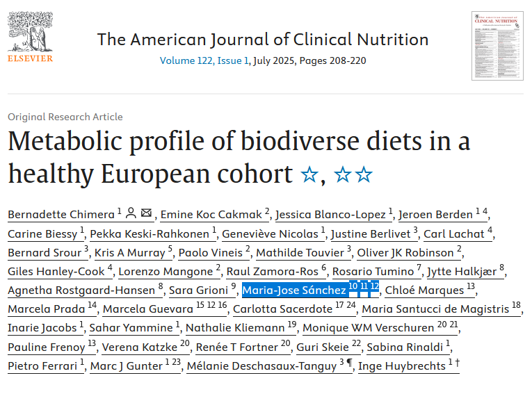
Task: Select author Emine Koc Cakmak
Action: pos(211,214)
